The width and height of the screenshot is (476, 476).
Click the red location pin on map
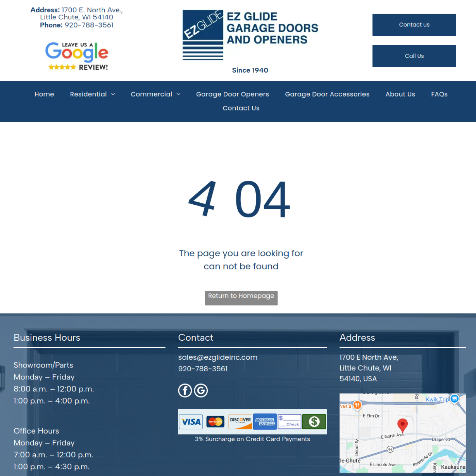tap(403, 425)
